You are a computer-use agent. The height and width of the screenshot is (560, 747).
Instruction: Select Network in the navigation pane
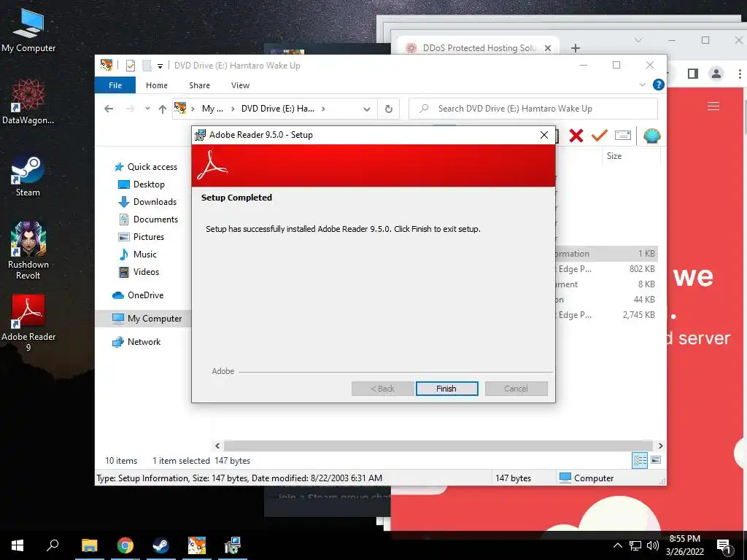coord(136,342)
